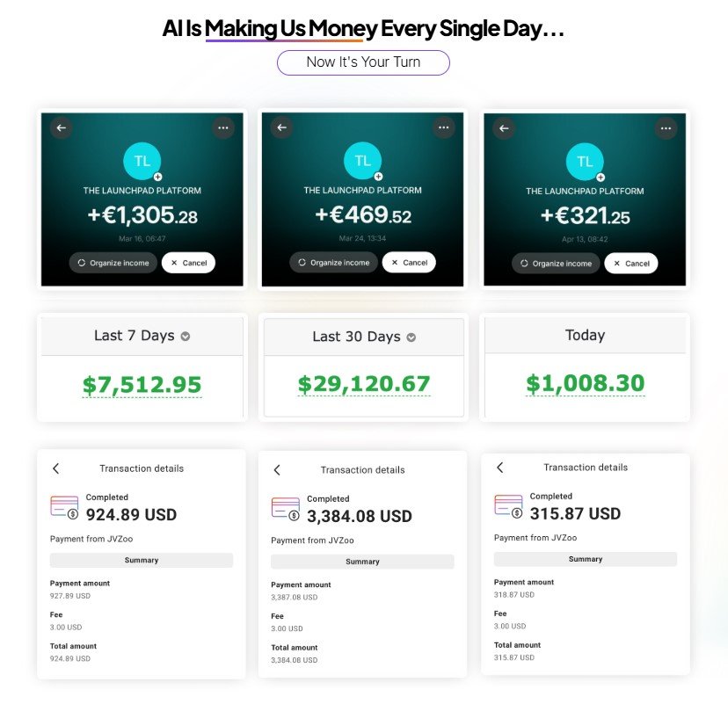Screen dimensions: 728x711
Task: Click the back arrow on the €1,305.28 card
Action: point(61,127)
